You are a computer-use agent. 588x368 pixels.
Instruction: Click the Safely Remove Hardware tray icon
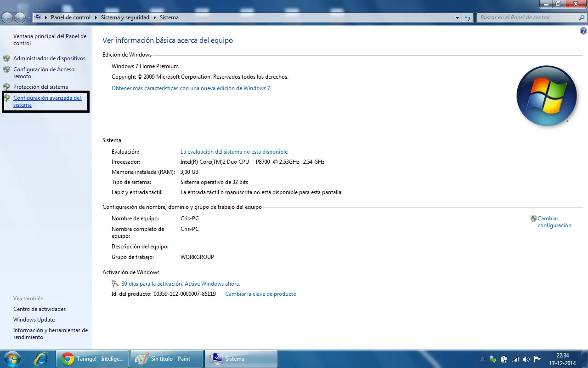click(x=493, y=359)
